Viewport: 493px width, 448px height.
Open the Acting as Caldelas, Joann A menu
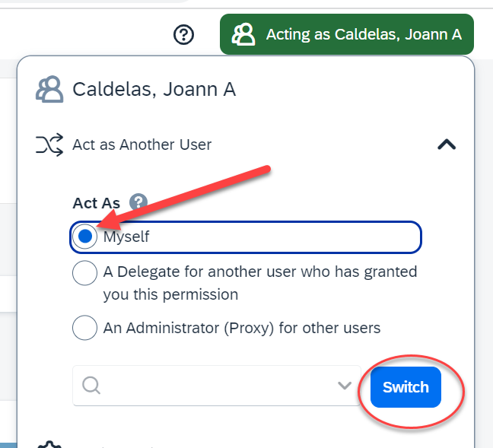(x=346, y=34)
